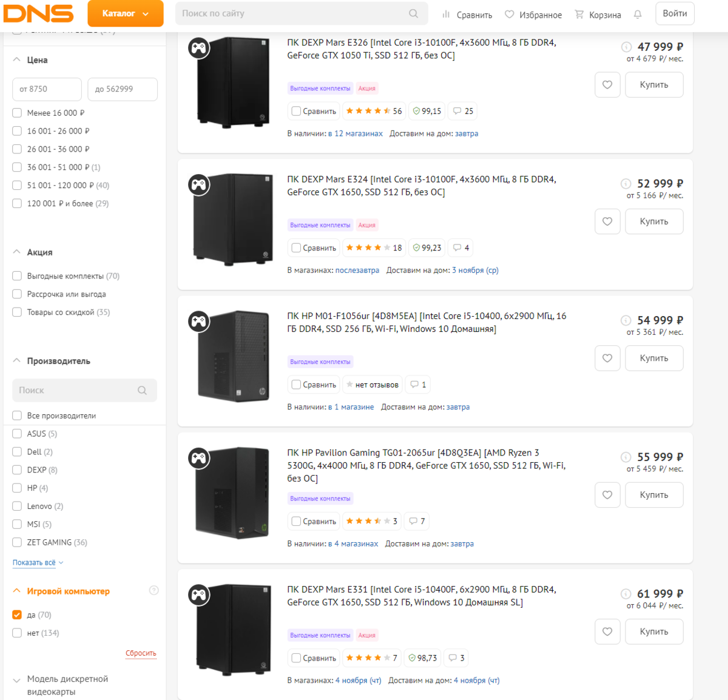Check the ASUS manufacturer filter
Viewport: 728px width, 700px height.
17,434
